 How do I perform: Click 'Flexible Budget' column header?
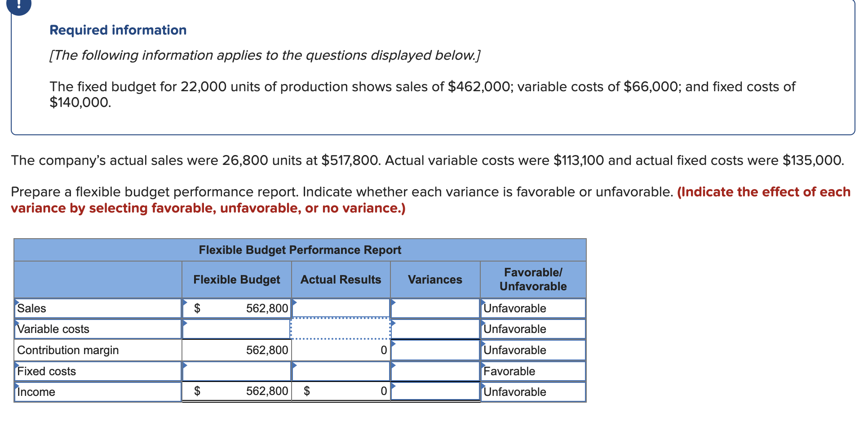click(x=237, y=280)
